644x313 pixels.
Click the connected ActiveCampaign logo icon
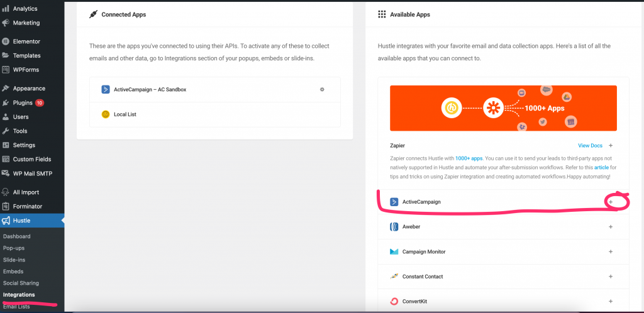[x=106, y=89]
